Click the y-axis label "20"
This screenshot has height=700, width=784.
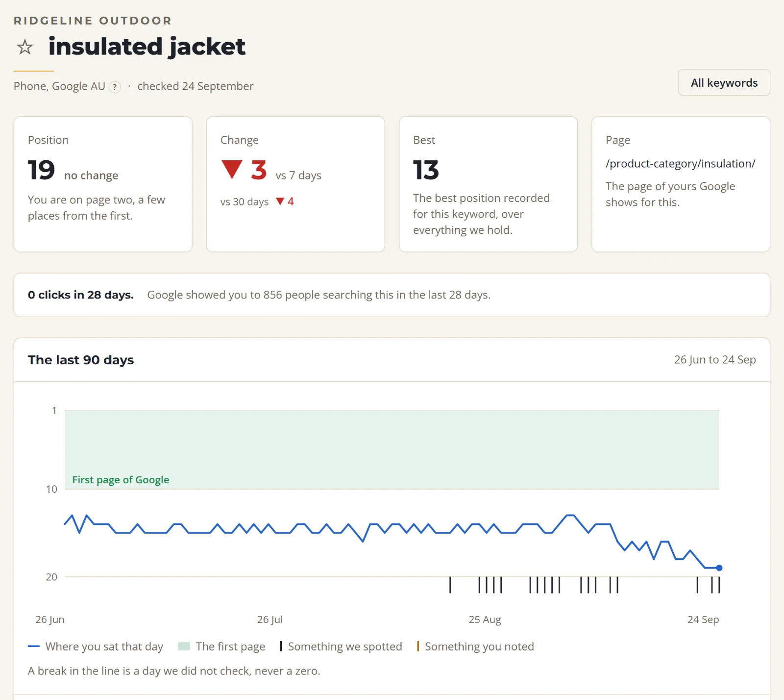[51, 577]
